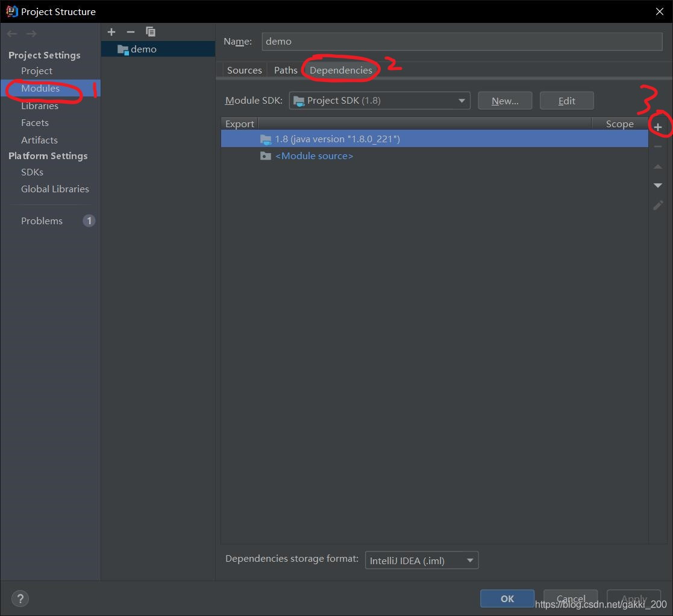Add a dependency with the plus icon

pos(657,127)
